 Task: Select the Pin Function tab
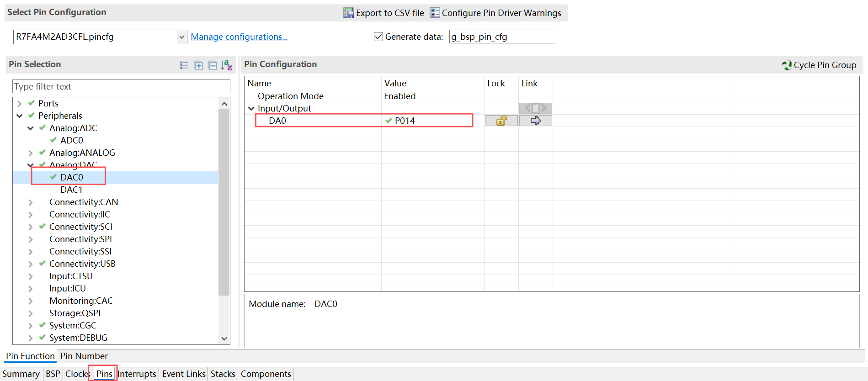coord(30,356)
